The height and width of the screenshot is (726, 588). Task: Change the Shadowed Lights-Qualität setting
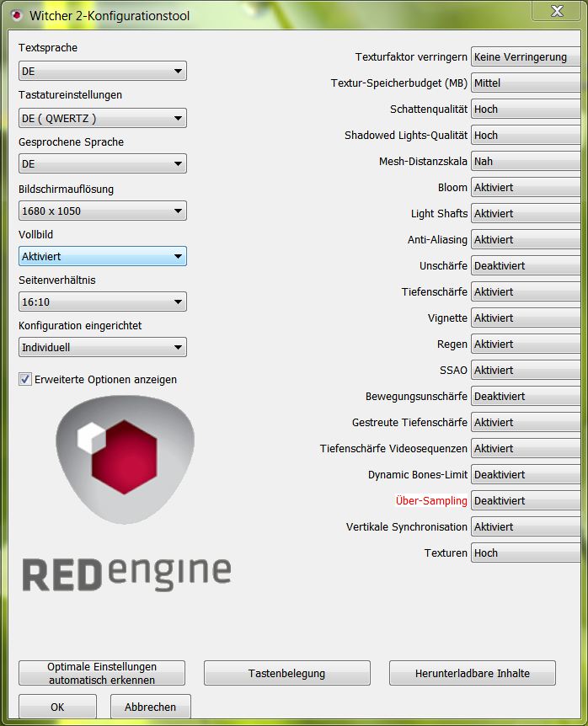526,136
